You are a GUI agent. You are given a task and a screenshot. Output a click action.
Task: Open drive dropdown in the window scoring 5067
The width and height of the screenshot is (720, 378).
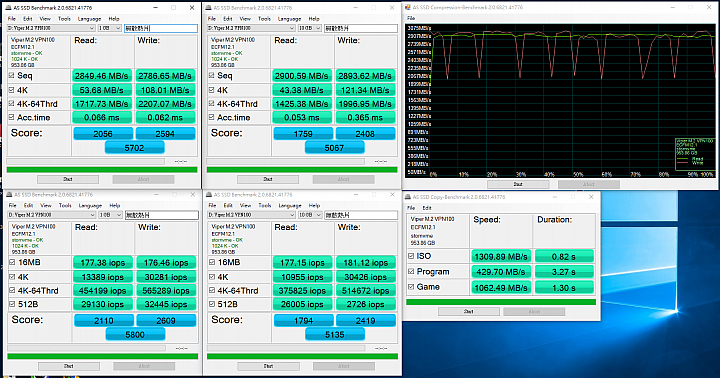pyautogui.click(x=251, y=28)
